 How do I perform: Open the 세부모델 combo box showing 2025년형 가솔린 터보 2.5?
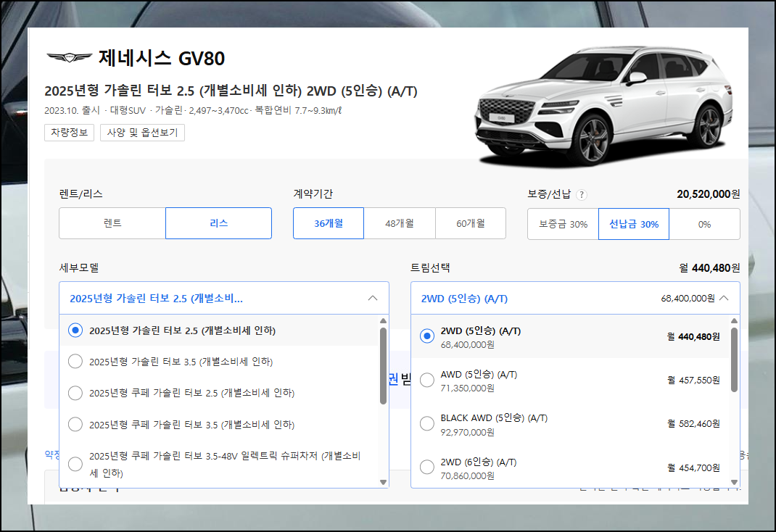coord(223,298)
